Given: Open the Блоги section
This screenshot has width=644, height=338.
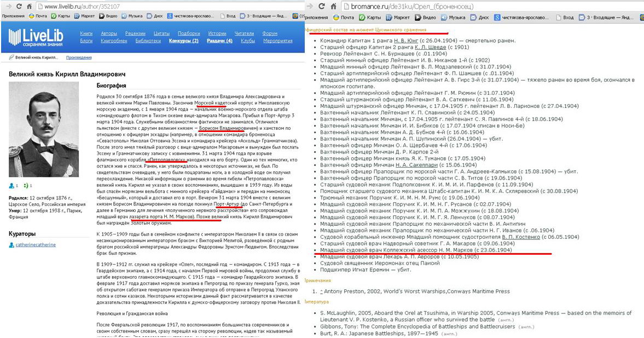Looking at the screenshot, I should coord(86,41).
